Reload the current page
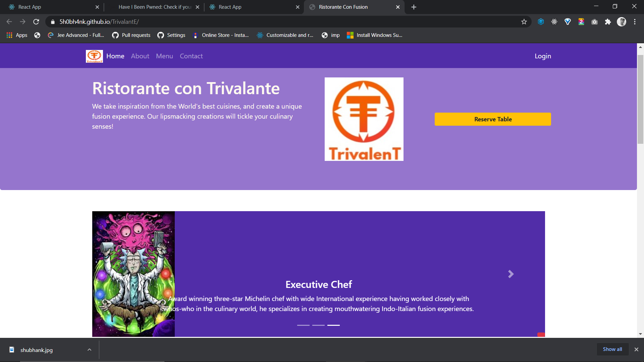The height and width of the screenshot is (362, 644). pos(36,22)
